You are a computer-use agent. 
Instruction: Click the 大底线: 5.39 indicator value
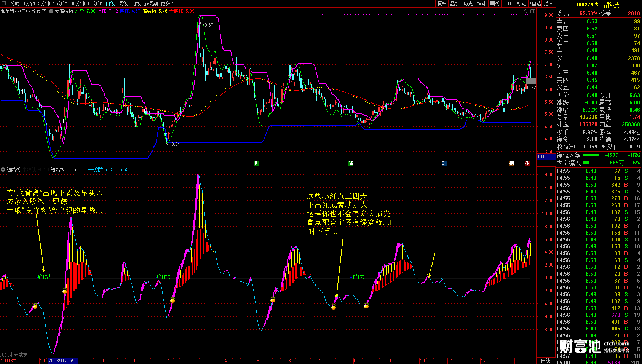182,11
